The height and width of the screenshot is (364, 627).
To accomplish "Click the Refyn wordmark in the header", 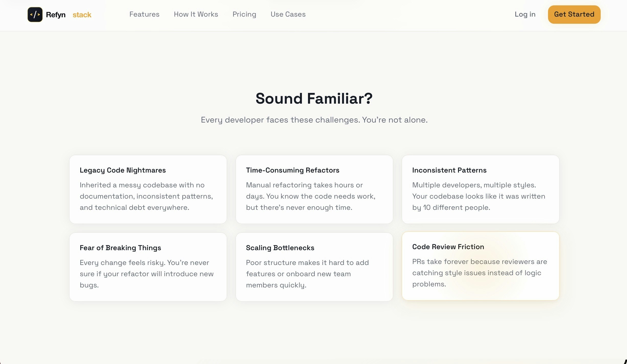I will pyautogui.click(x=55, y=15).
